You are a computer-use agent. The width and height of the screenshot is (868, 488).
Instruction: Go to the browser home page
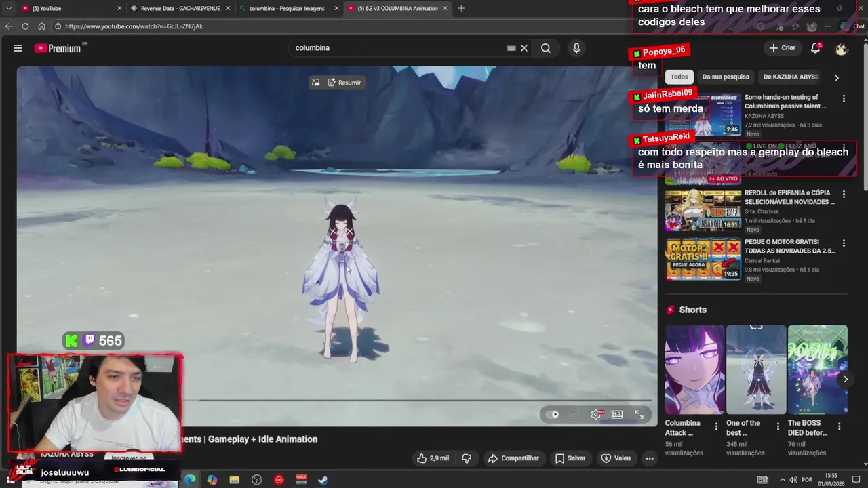[x=41, y=26]
